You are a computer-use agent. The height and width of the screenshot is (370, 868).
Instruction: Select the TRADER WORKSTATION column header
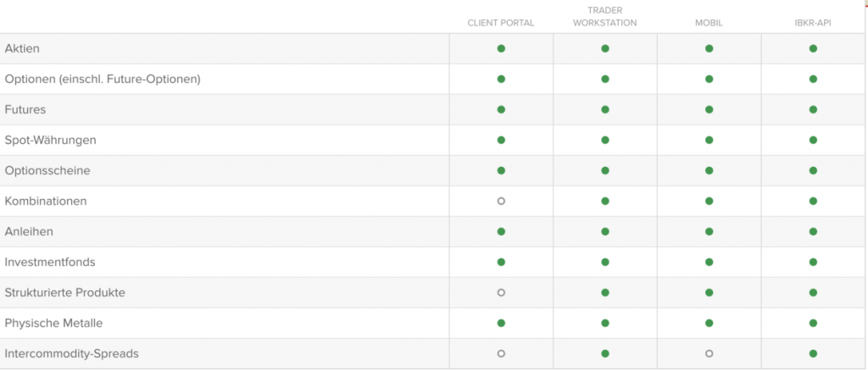click(605, 17)
